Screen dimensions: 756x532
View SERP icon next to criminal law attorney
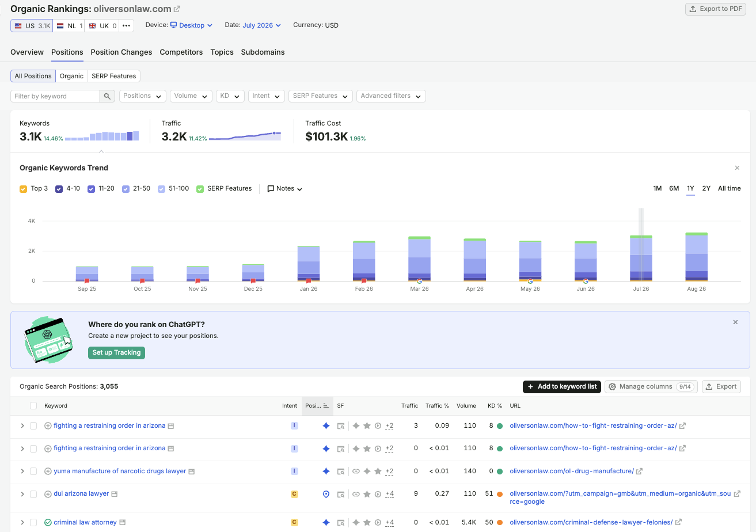122,523
